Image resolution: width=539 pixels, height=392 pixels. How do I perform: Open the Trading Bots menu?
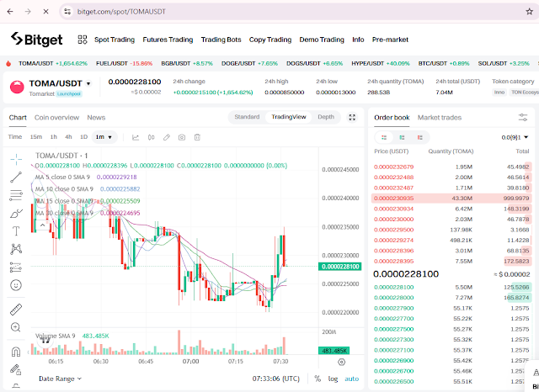221,40
